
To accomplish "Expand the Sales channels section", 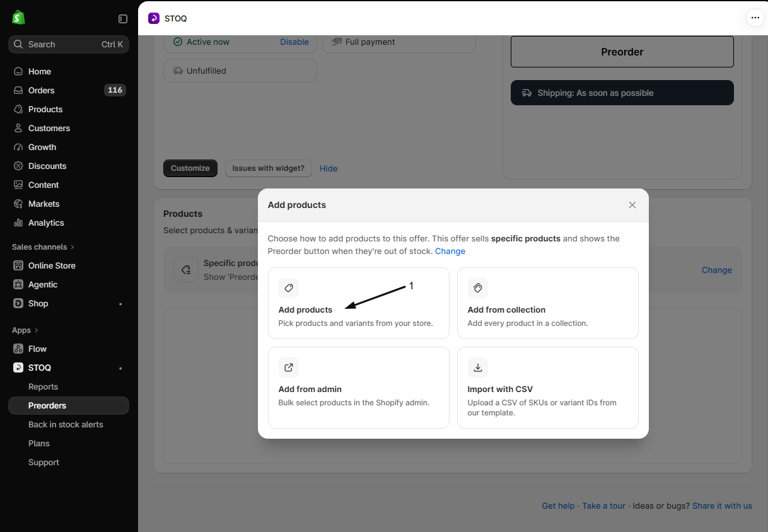I will (43, 246).
